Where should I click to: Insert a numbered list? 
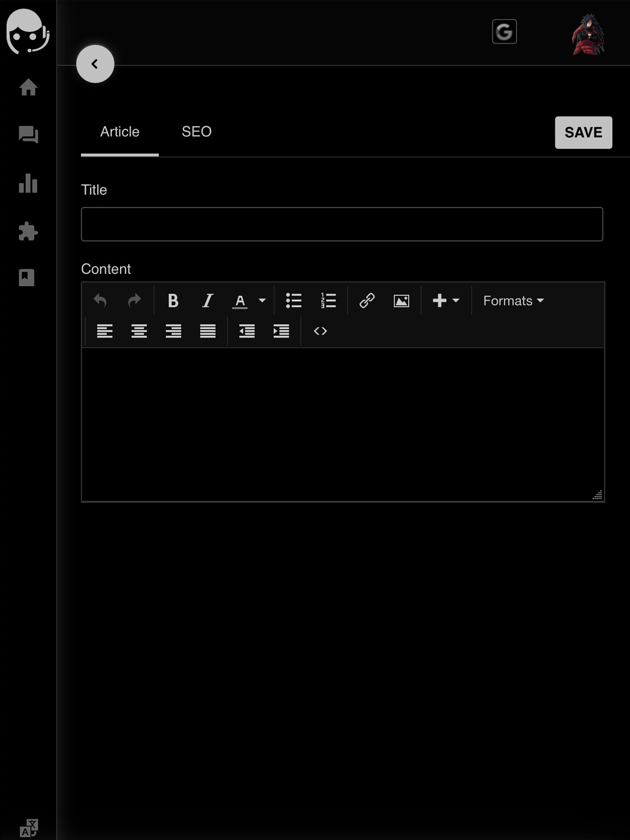(x=328, y=301)
